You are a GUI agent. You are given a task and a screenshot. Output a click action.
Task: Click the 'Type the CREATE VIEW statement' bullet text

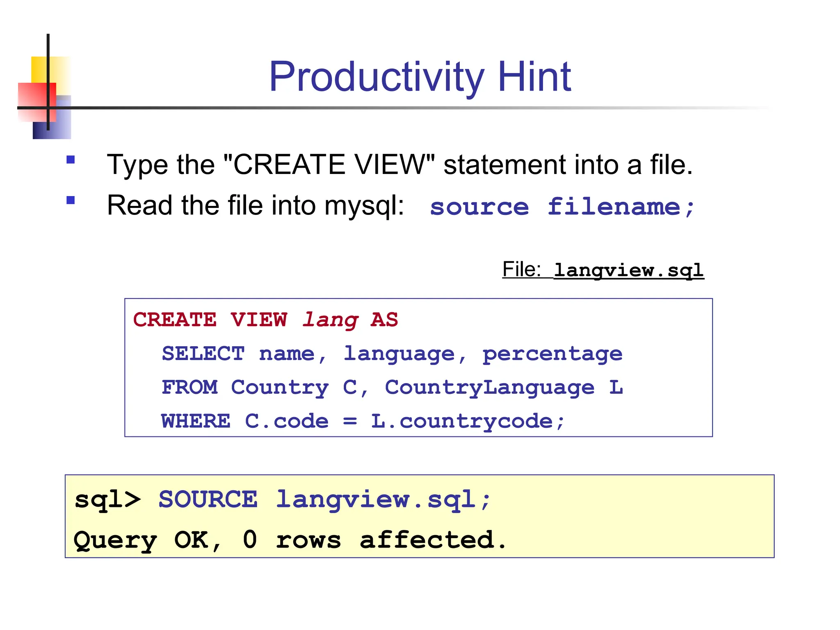pos(399,165)
